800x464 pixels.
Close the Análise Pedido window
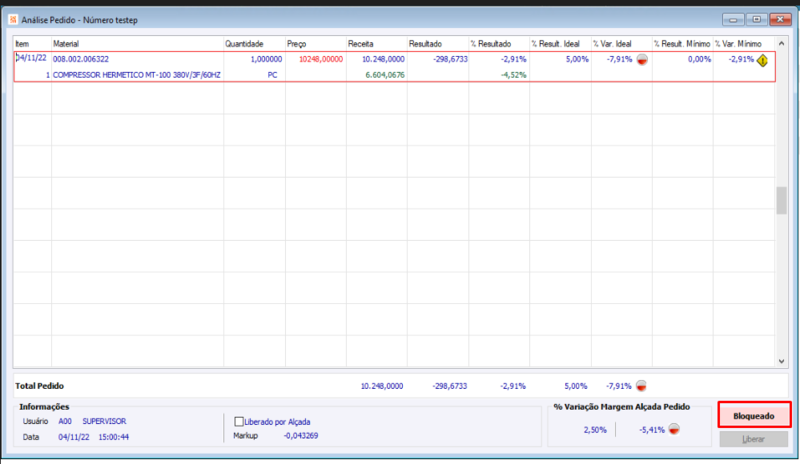[x=781, y=18]
